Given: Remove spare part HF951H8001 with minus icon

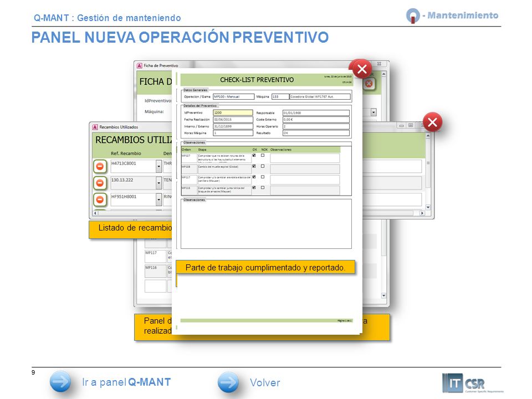Looking at the screenshot, I should [x=100, y=199].
